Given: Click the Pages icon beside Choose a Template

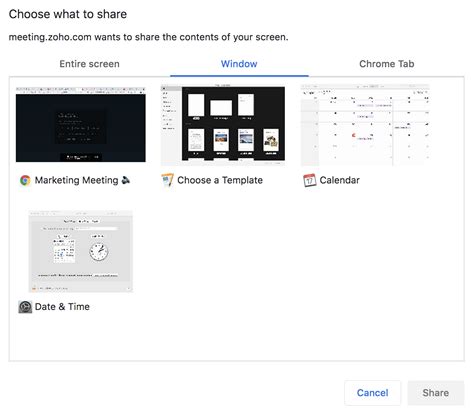Looking at the screenshot, I should point(167,180).
